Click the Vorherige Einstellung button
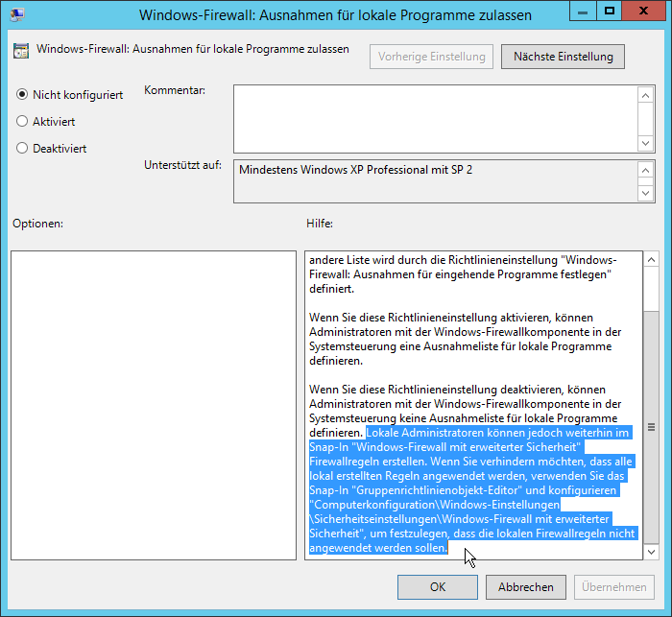The height and width of the screenshot is (617, 672). tap(432, 57)
